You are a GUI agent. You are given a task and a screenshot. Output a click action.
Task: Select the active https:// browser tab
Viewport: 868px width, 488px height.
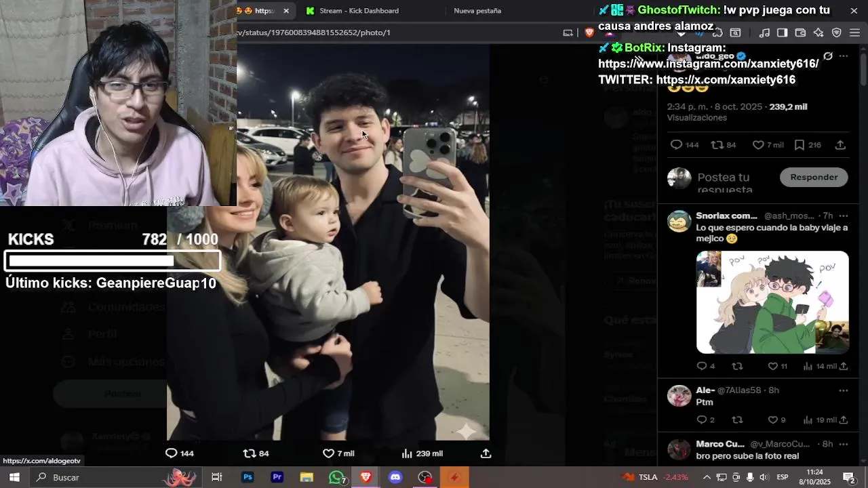[x=264, y=11]
